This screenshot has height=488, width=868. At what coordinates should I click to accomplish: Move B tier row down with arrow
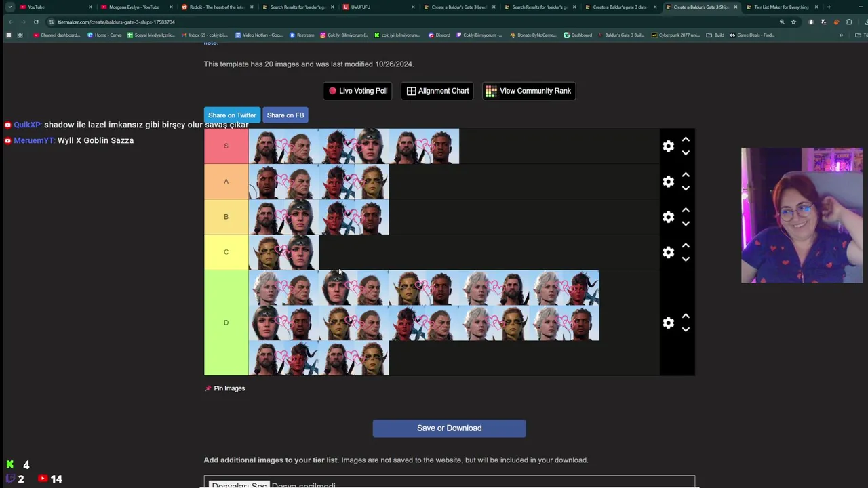click(x=686, y=224)
